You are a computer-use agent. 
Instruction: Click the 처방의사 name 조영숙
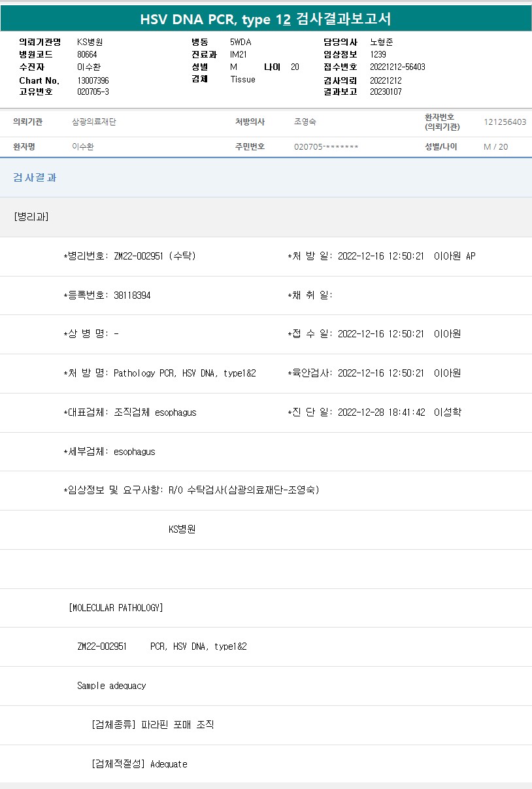coord(305,122)
